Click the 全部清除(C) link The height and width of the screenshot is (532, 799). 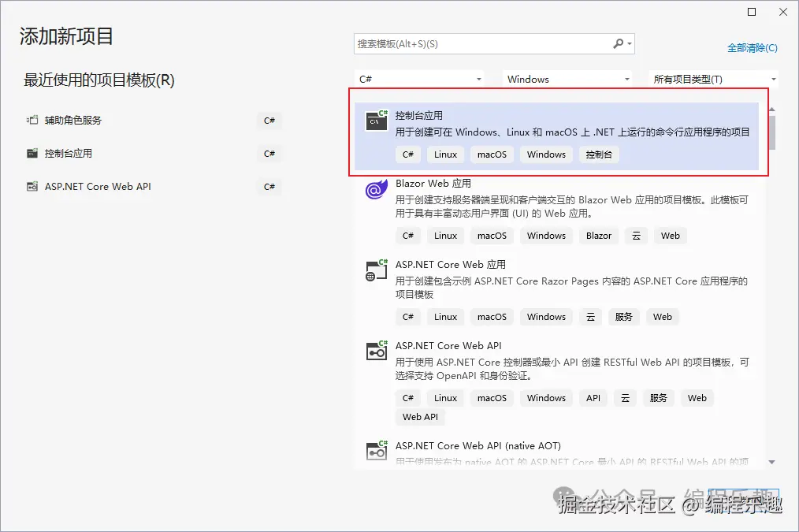click(753, 48)
